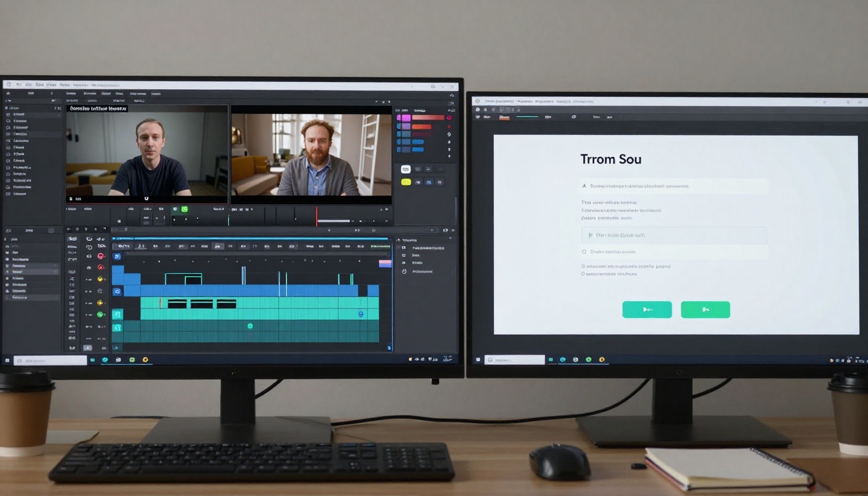Click the white progress bar below right preview
Viewport: 868px width, 496px height.
coord(334,221)
